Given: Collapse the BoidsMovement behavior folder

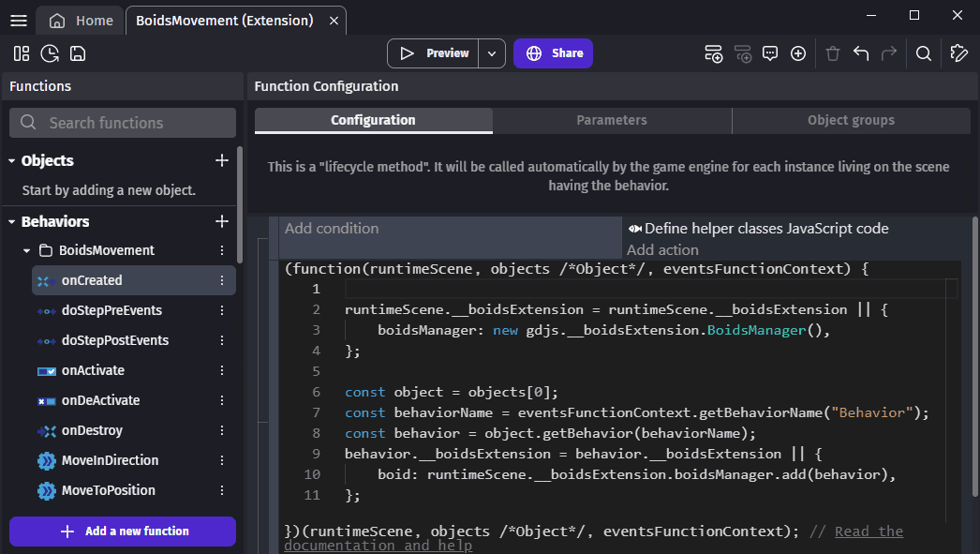Looking at the screenshot, I should [27, 251].
